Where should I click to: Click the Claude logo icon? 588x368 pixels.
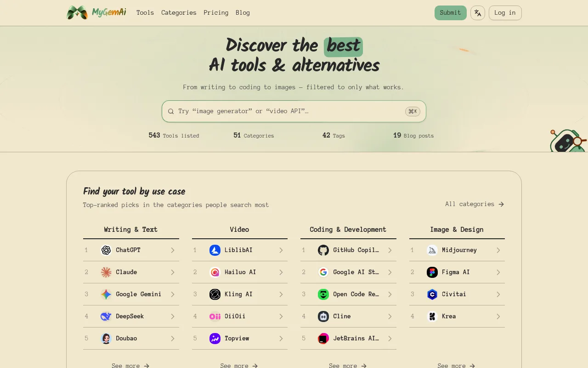click(106, 272)
